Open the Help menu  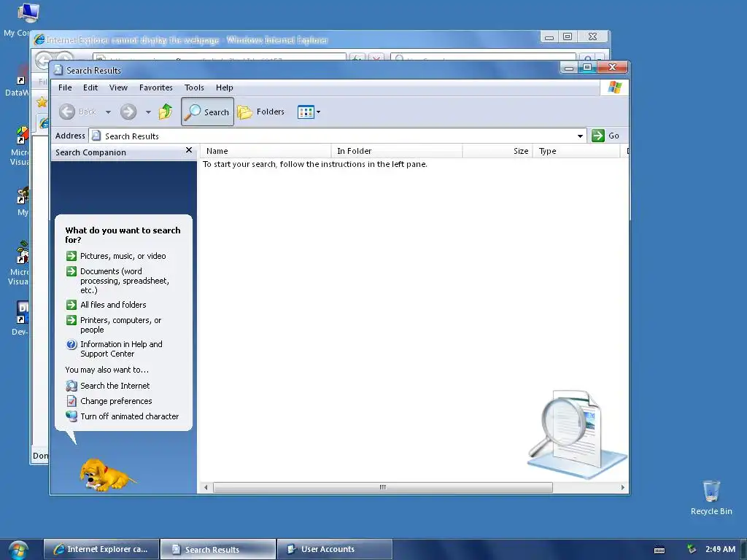point(225,87)
